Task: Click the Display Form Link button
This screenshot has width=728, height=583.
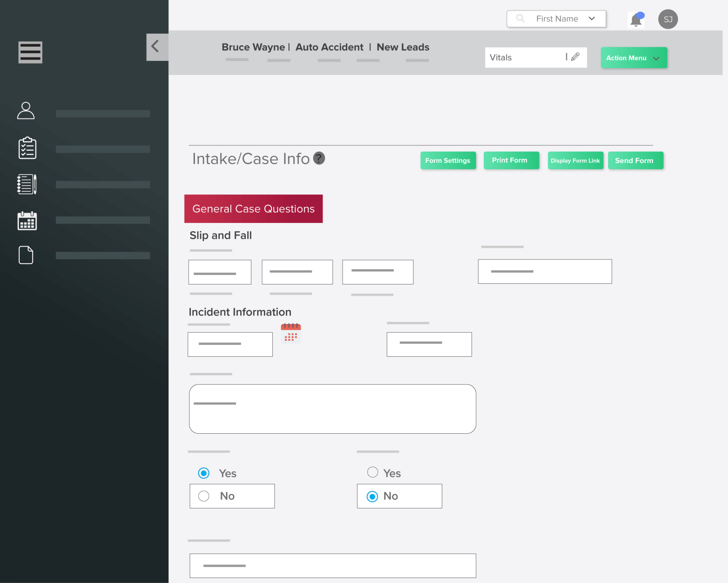Action: [575, 160]
